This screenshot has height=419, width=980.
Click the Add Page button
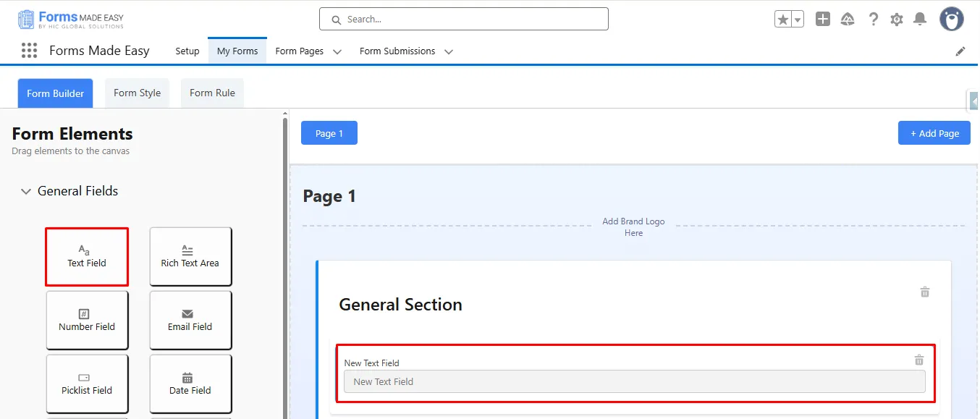(x=934, y=133)
